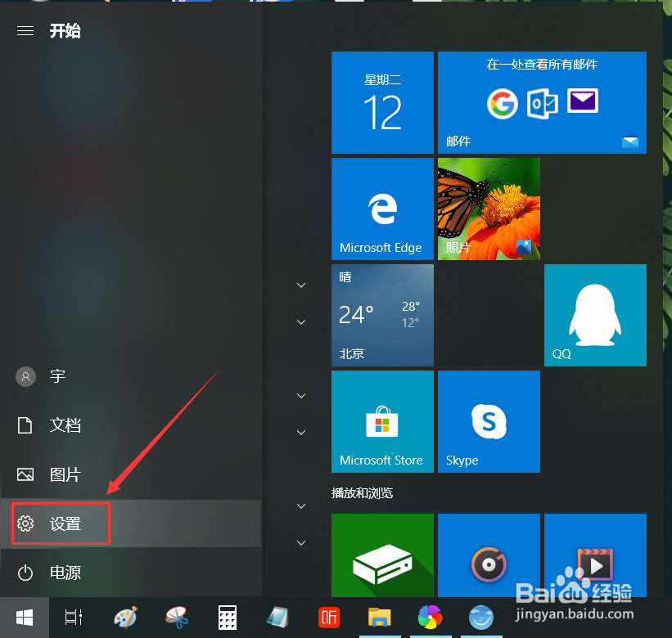Open File Explorer from the taskbar
Image resolution: width=672 pixels, height=638 pixels.
pyautogui.click(x=379, y=618)
